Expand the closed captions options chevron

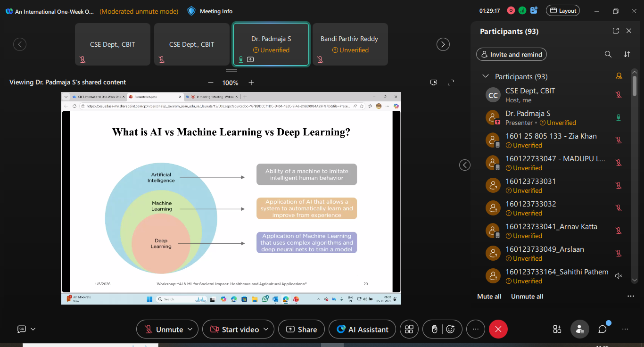click(33, 329)
